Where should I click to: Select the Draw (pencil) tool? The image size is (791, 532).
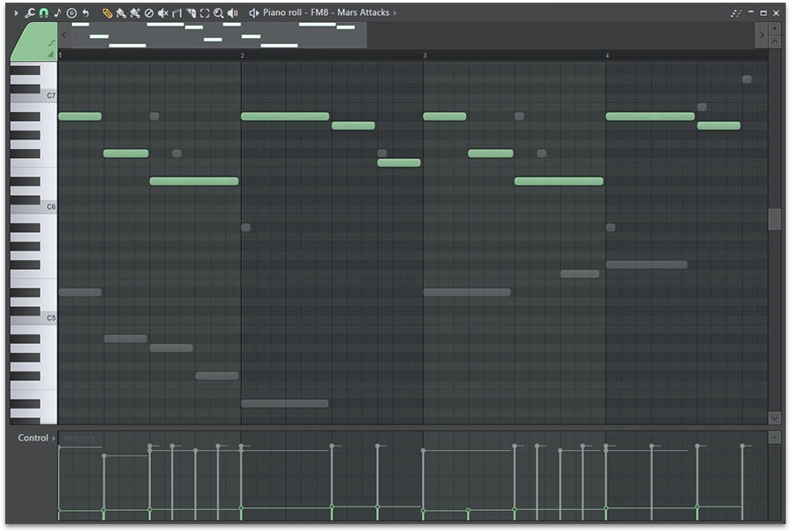[107, 12]
